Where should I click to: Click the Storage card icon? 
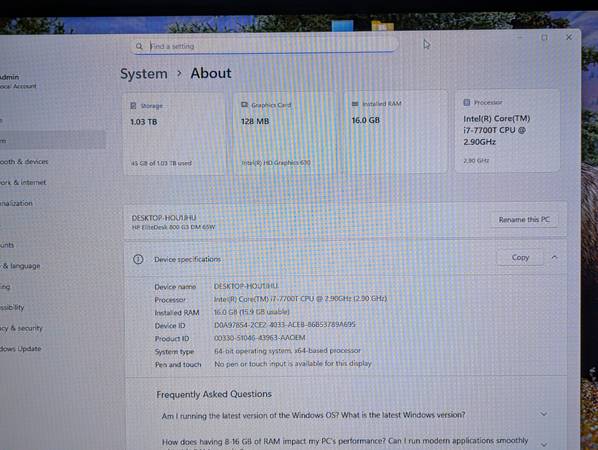pos(133,106)
